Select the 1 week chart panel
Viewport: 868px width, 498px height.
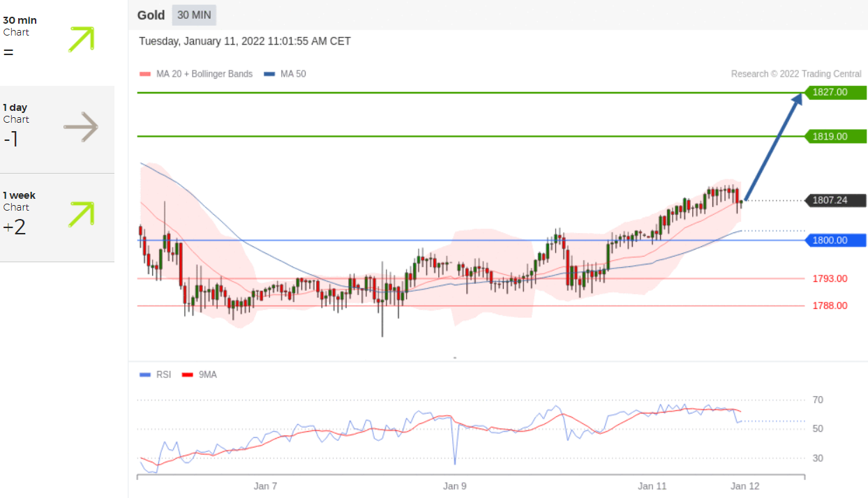(x=57, y=218)
